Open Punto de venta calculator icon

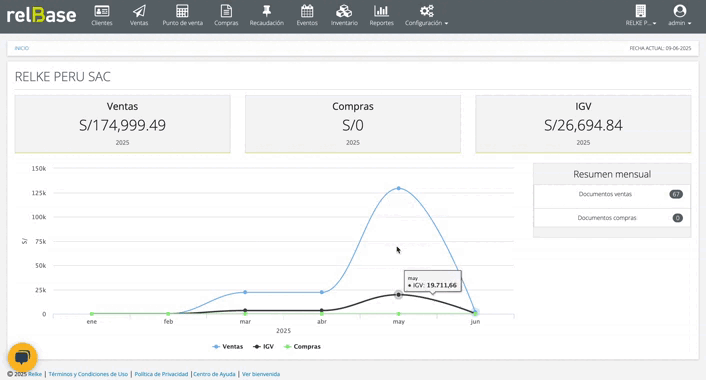pyautogui.click(x=182, y=11)
